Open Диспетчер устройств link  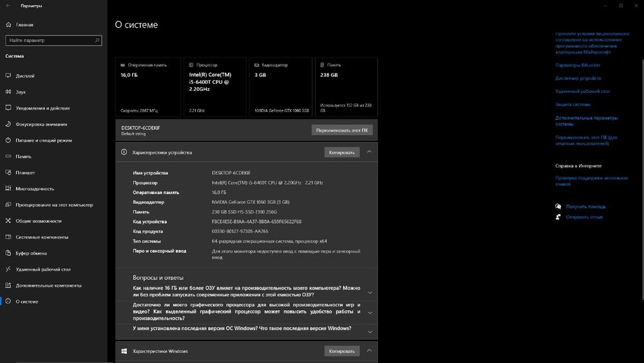click(x=578, y=78)
